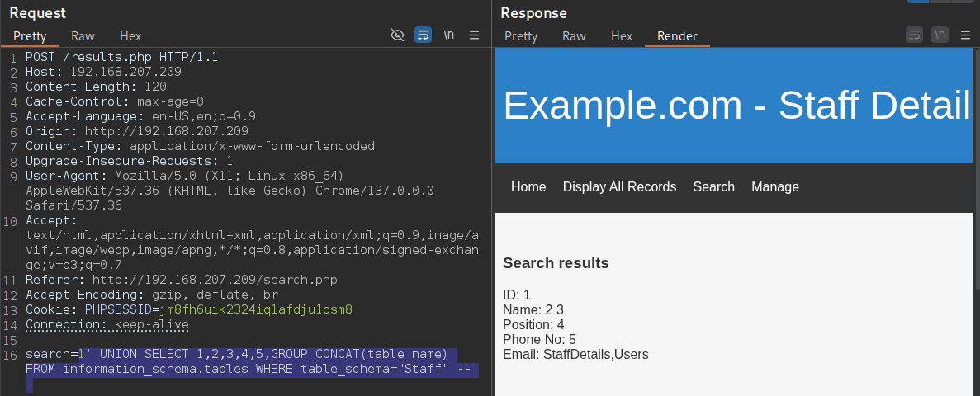This screenshot has width=980, height=396.
Task: Open Search link in rendered page nav
Action: click(x=714, y=186)
